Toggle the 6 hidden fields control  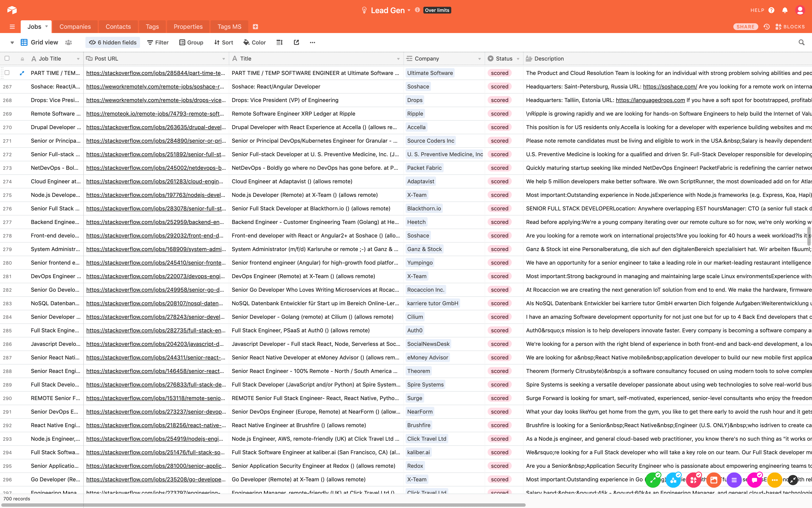click(x=113, y=42)
